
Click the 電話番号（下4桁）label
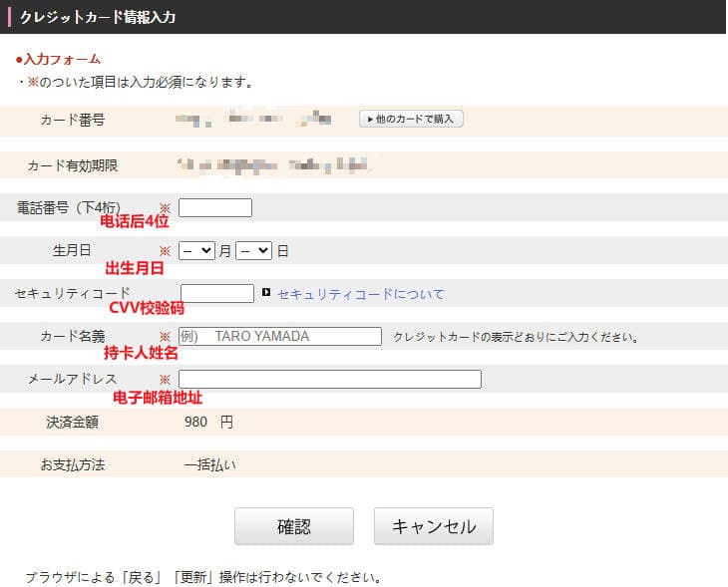[69, 207]
